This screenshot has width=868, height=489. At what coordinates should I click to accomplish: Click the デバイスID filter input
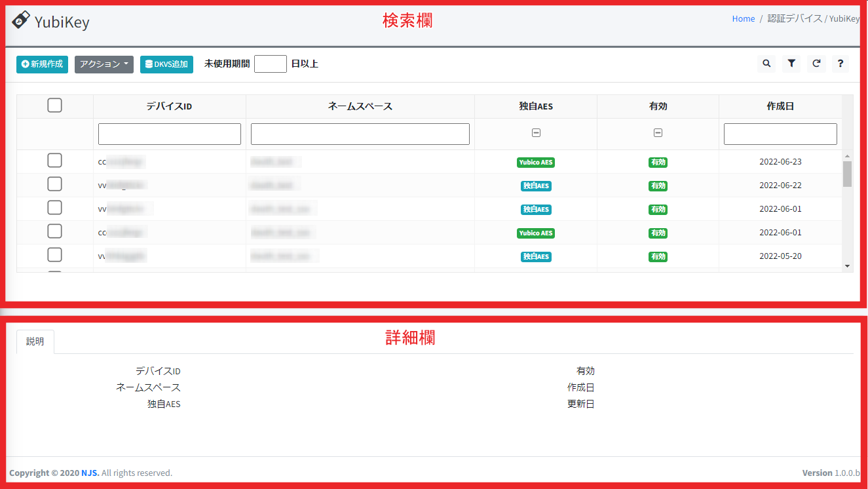(170, 134)
